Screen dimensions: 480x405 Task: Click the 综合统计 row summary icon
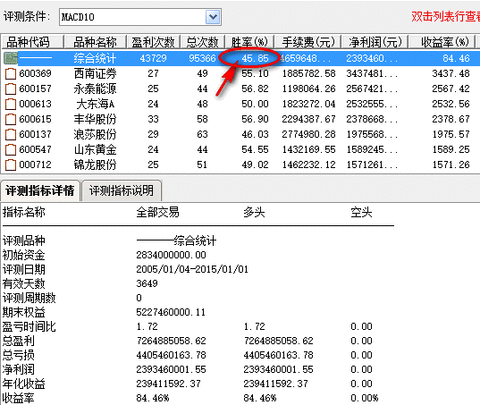(x=10, y=58)
